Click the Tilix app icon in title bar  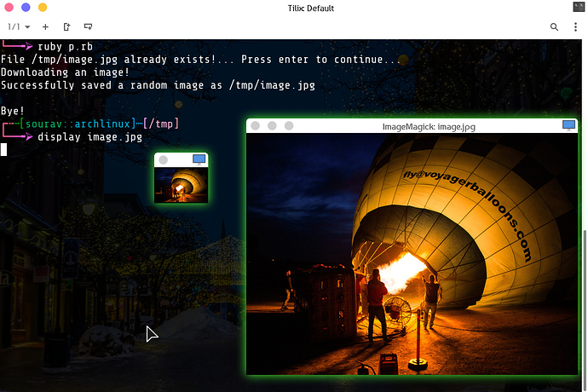[577, 7]
